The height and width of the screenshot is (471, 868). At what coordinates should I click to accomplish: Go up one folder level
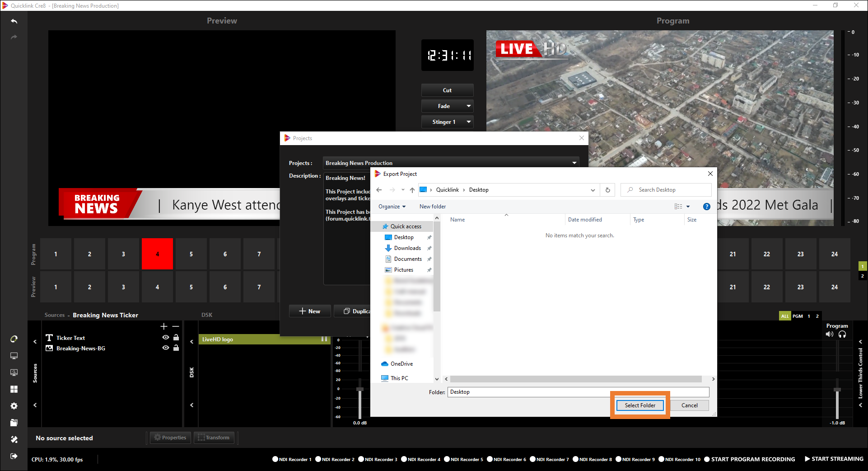coord(412,190)
